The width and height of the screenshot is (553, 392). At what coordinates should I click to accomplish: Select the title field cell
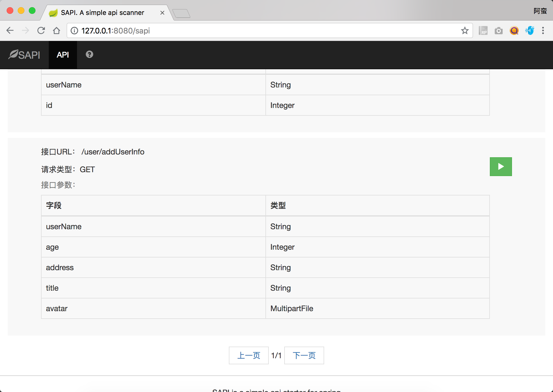point(153,288)
